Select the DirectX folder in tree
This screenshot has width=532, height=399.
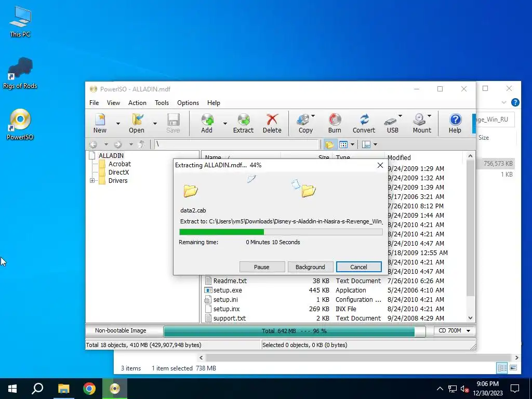tap(118, 172)
